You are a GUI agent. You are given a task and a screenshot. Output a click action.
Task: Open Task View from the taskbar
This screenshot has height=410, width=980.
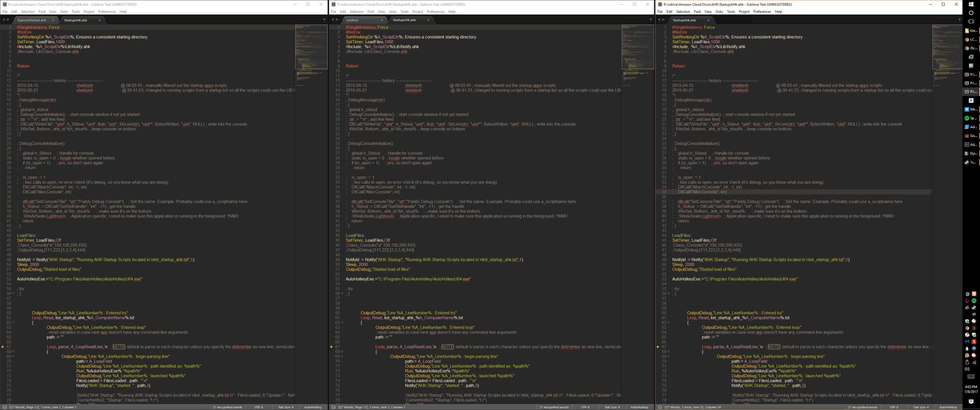(971, 22)
